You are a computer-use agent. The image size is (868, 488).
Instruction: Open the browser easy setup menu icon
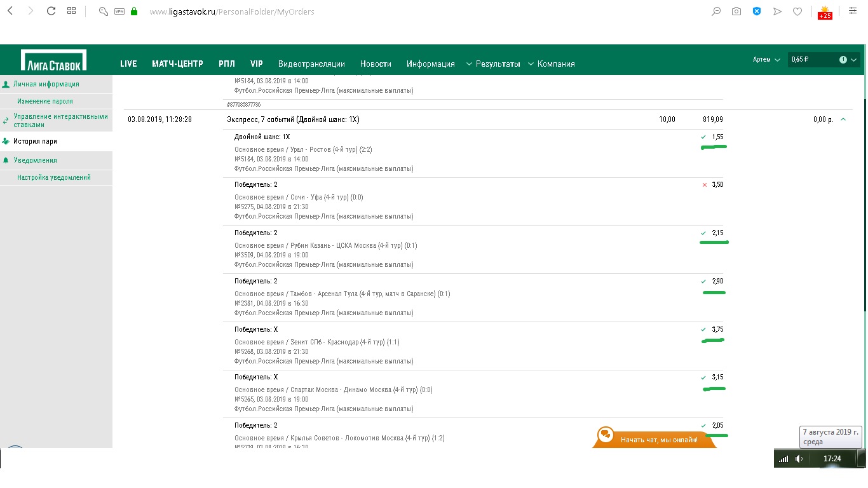[x=853, y=11]
